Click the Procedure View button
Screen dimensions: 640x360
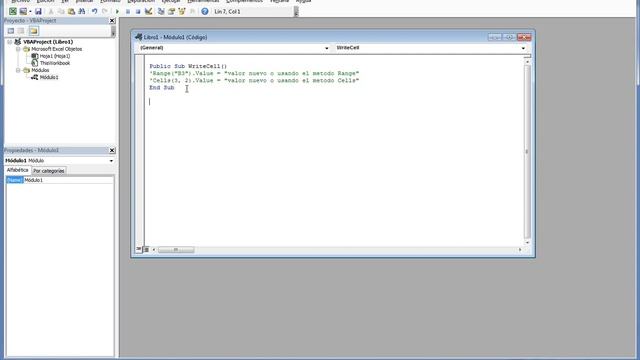click(139, 249)
